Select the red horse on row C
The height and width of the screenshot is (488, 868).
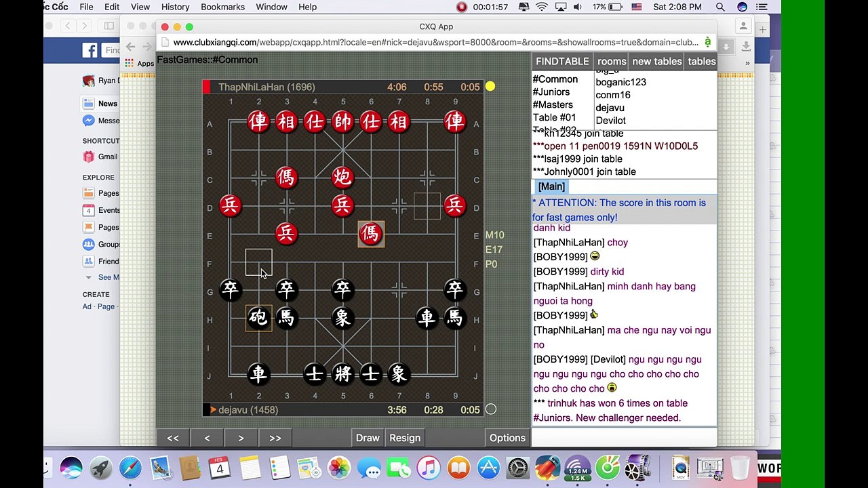point(286,178)
